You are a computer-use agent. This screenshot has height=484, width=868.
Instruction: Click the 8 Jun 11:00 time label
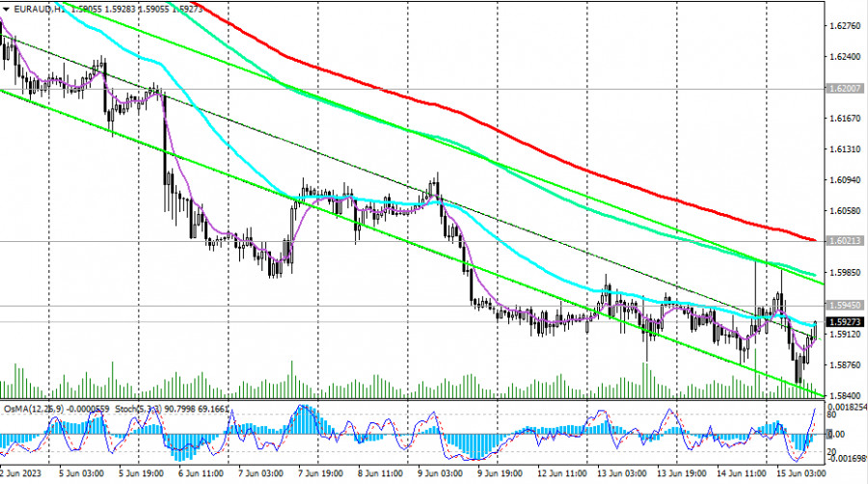click(x=380, y=473)
